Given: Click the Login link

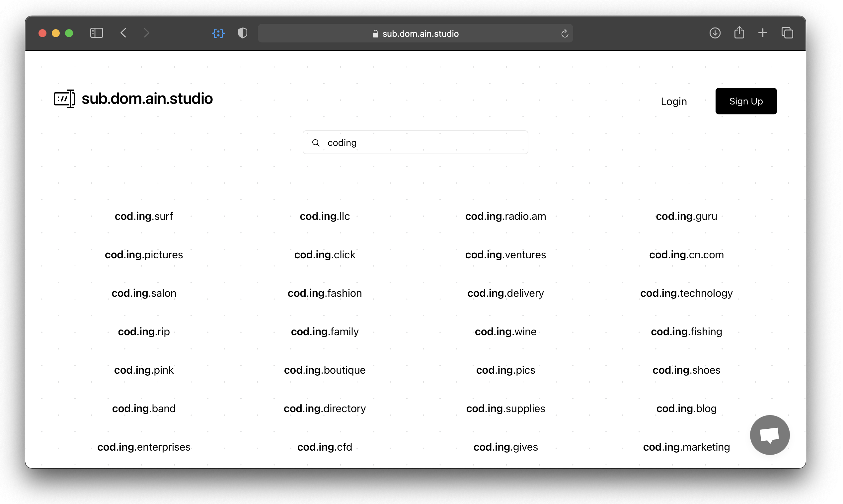Looking at the screenshot, I should 674,101.
